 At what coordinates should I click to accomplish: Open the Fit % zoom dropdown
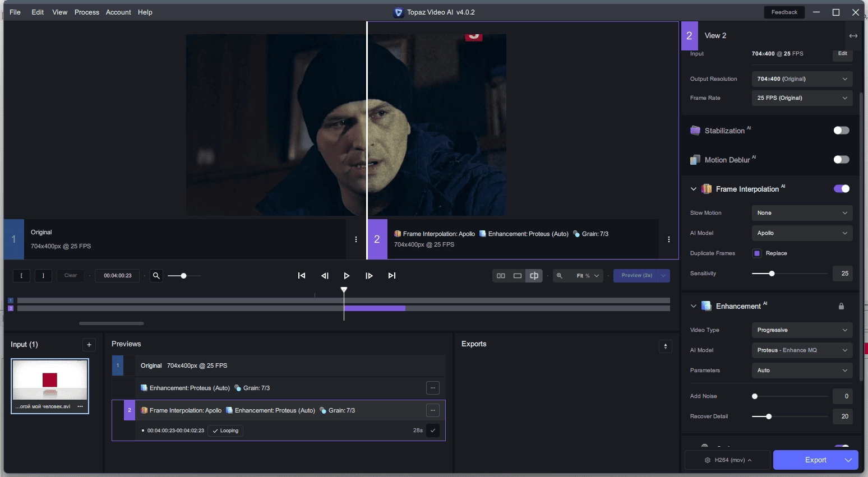point(588,276)
